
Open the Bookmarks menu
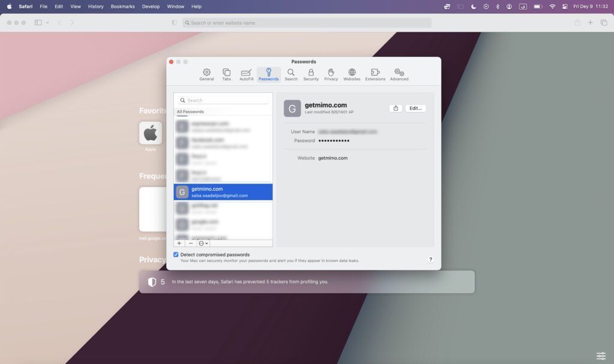[122, 6]
